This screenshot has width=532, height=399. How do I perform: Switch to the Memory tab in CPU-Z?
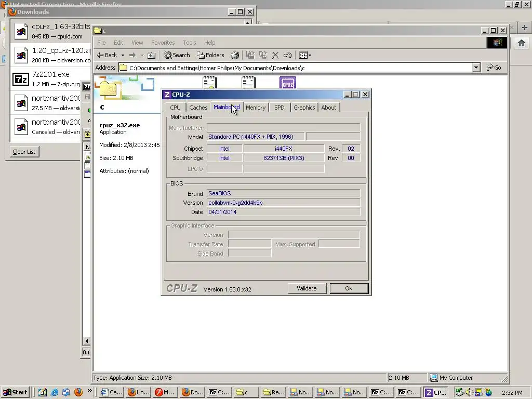tap(256, 108)
